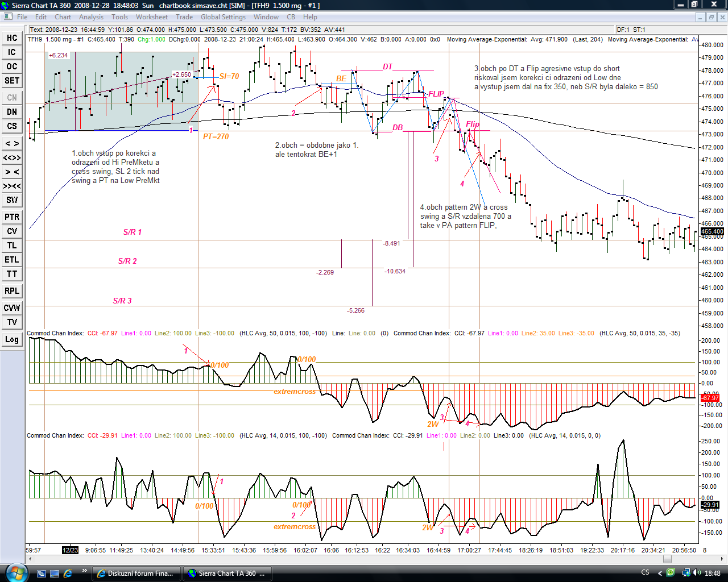Open the Windows Start orb
The width and height of the screenshot is (728, 582).
click(x=15, y=572)
